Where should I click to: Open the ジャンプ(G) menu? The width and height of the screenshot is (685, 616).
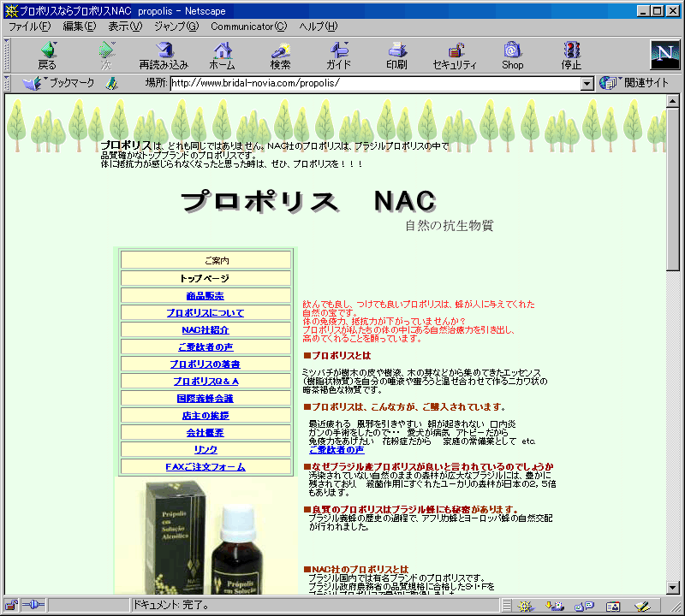[x=176, y=27]
